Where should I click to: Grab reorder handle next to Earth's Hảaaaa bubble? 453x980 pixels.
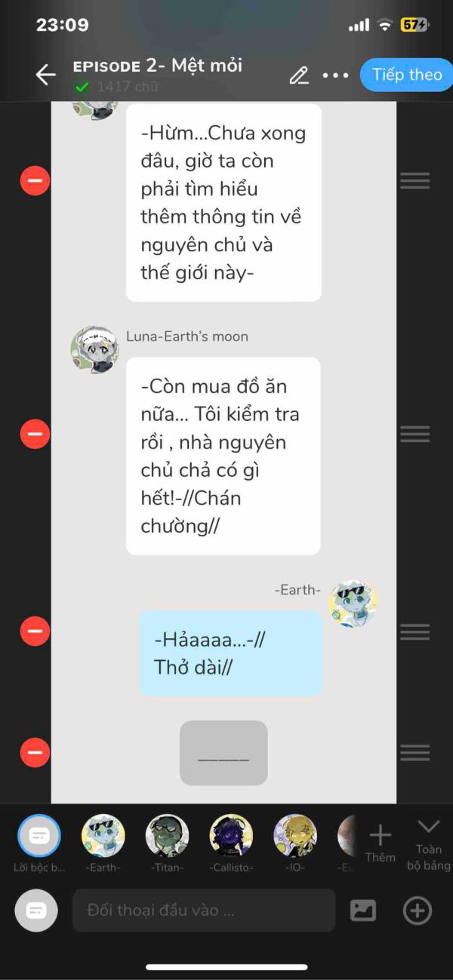point(414,631)
